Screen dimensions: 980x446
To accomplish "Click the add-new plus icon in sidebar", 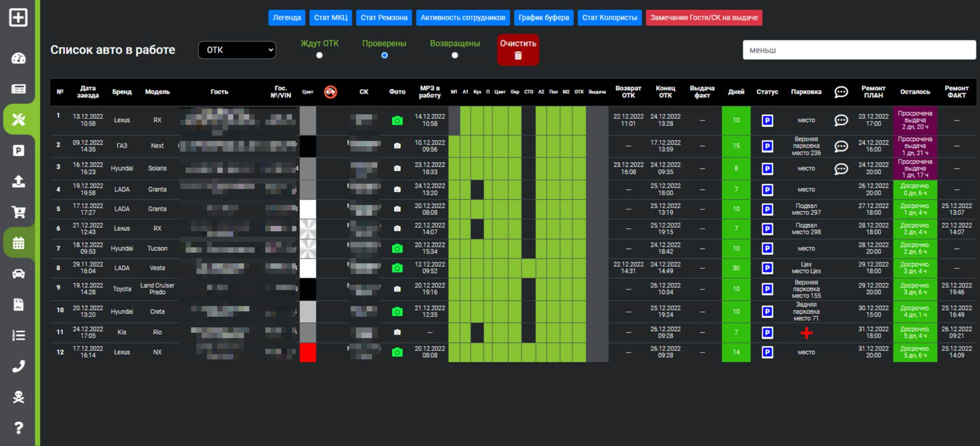I will 18,17.
